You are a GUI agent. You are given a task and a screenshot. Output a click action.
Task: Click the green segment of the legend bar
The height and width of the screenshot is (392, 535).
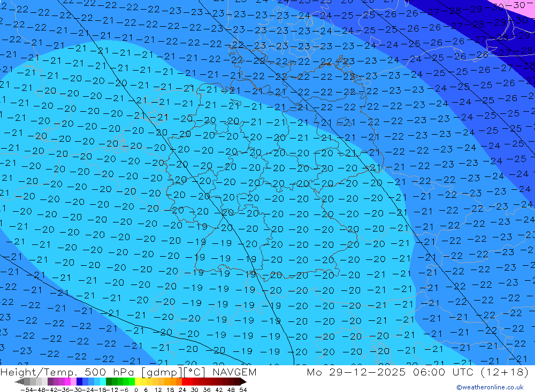120,382
